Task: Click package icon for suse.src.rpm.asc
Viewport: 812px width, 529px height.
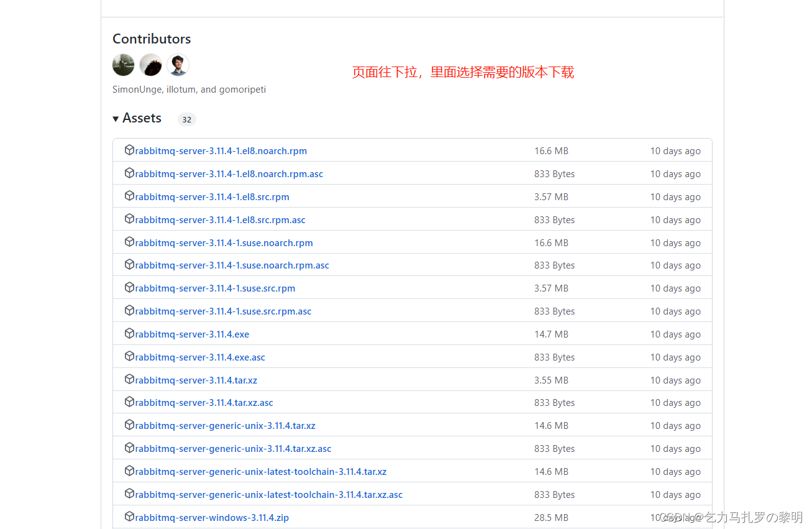Action: point(129,310)
